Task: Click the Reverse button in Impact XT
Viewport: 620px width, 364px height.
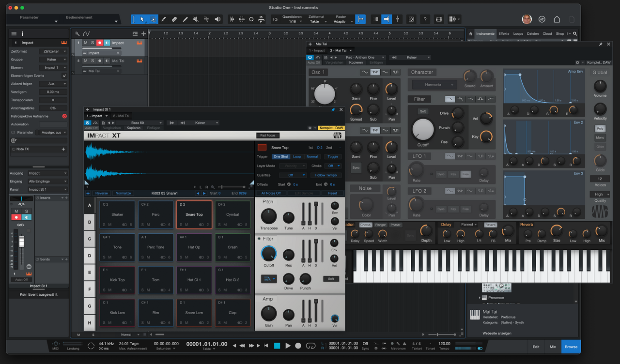Action: (101, 193)
